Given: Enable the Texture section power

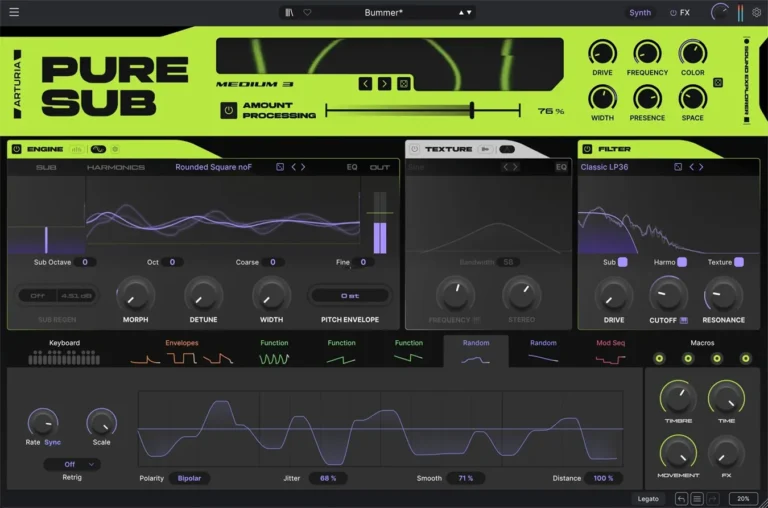Looking at the screenshot, I should coord(414,149).
